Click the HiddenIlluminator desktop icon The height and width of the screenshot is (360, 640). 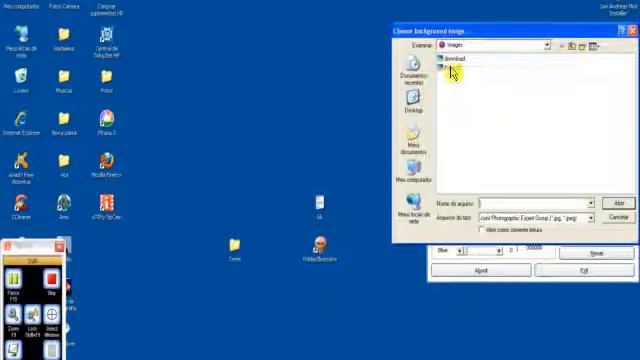[320, 249]
